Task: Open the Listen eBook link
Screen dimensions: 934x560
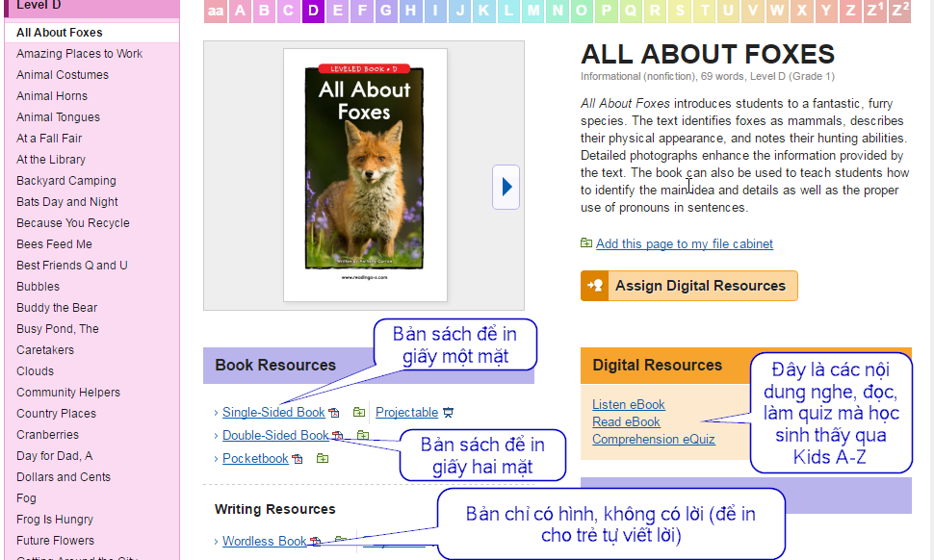Action: pos(628,405)
